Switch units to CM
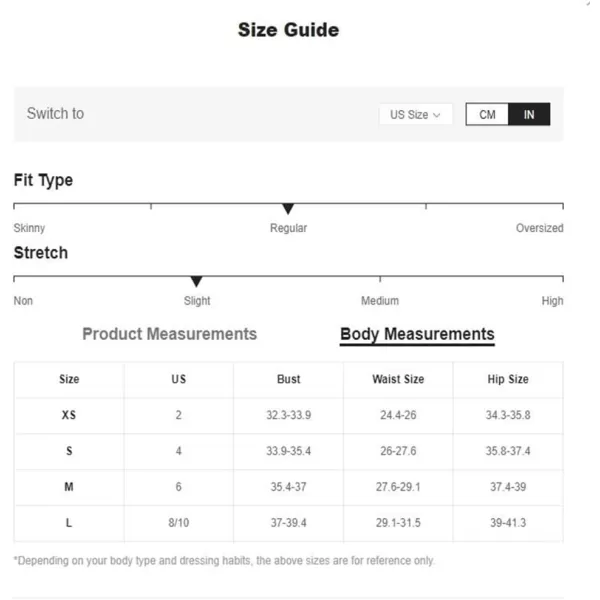 click(x=487, y=114)
